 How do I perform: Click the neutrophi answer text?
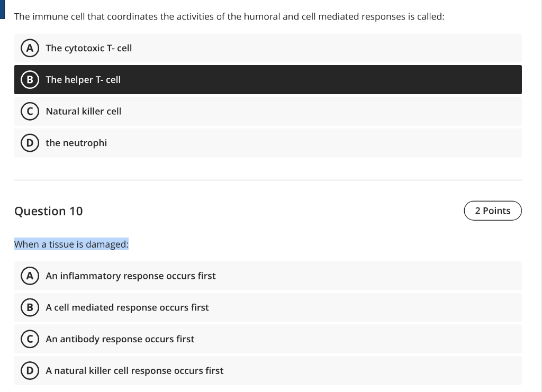pyautogui.click(x=76, y=143)
